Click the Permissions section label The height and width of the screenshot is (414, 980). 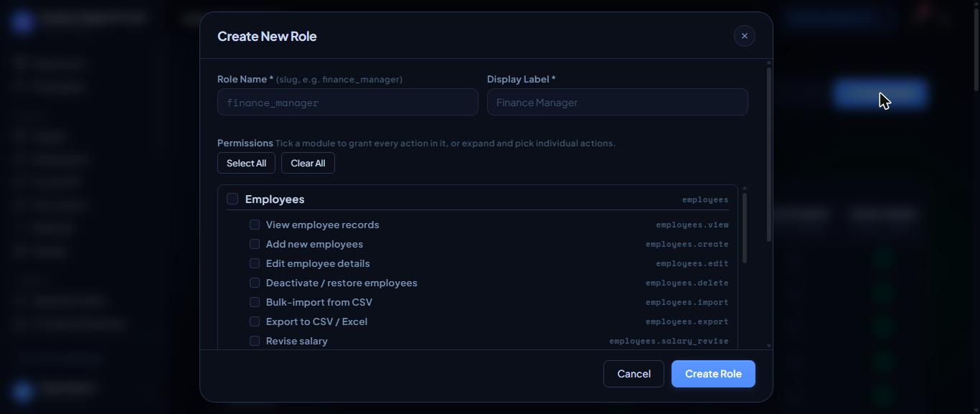(245, 143)
